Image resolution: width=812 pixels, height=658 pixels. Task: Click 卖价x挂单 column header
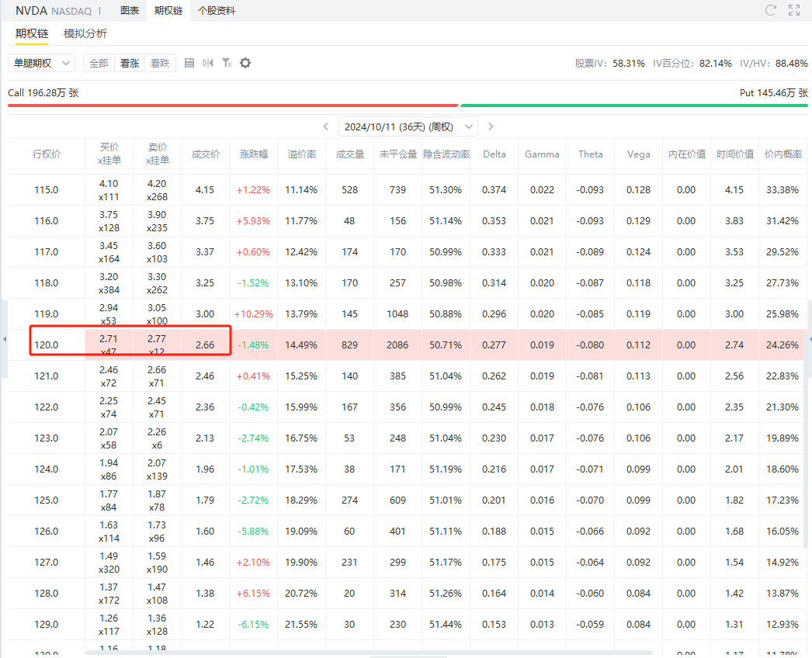click(x=158, y=154)
